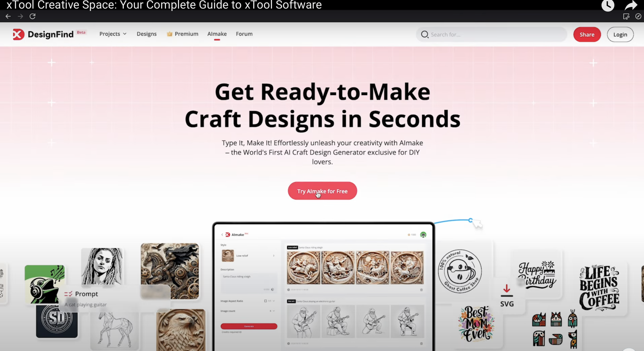Screen dimensions: 644x351
Task: Click the low relief style thumbnail
Action: pyautogui.click(x=227, y=255)
